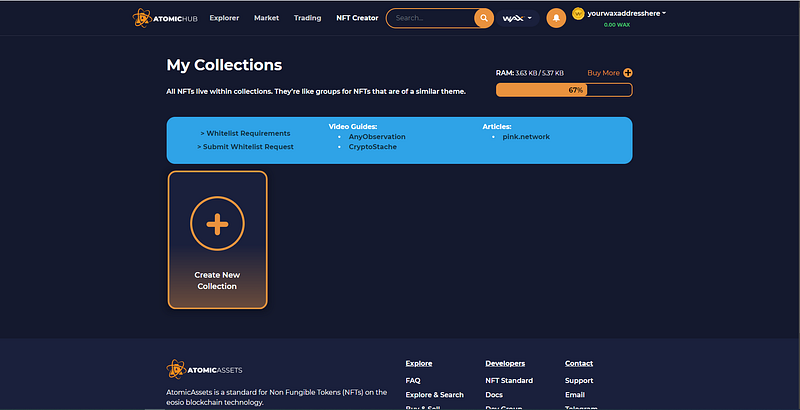Click the Create New Collection card
Image resolution: width=800 pixels, height=410 pixels.
[x=217, y=240]
